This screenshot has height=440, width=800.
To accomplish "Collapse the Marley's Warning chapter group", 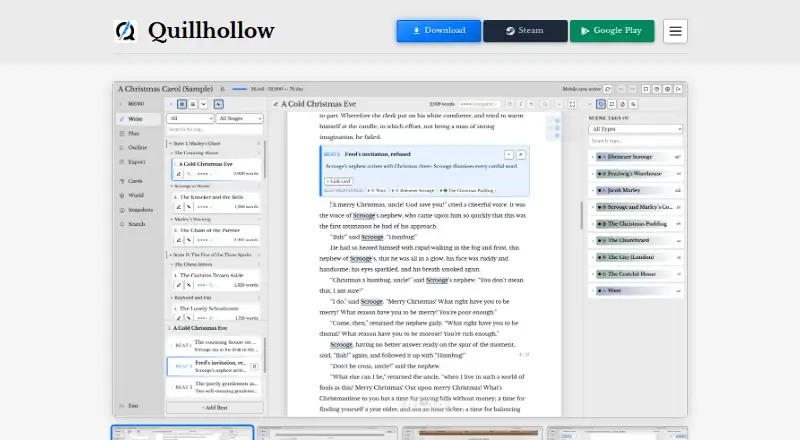I will coord(172,219).
